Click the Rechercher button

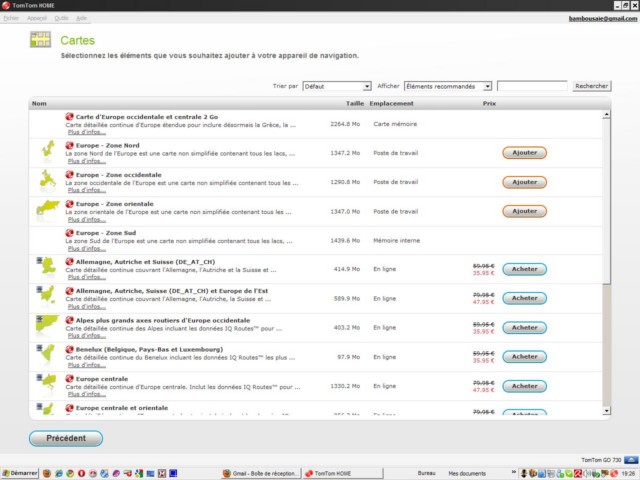[591, 86]
